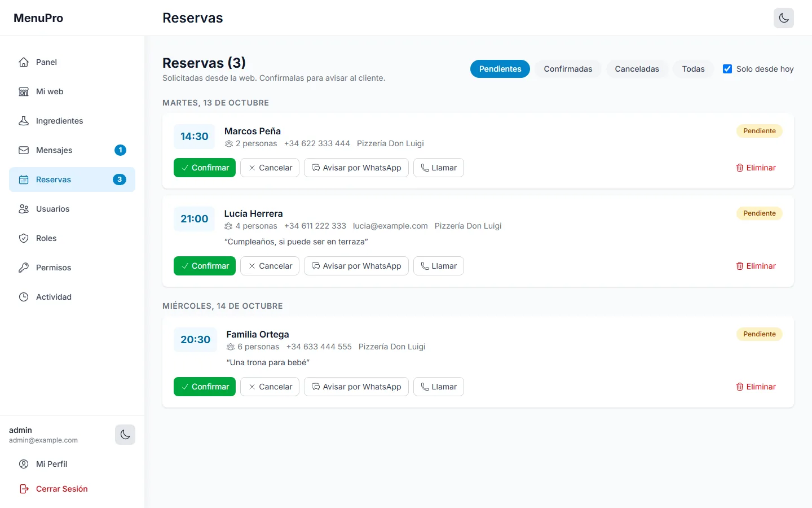Viewport: 812px width, 508px height.
Task: Uncheck Solo desde hoy checkbox
Action: [x=727, y=69]
